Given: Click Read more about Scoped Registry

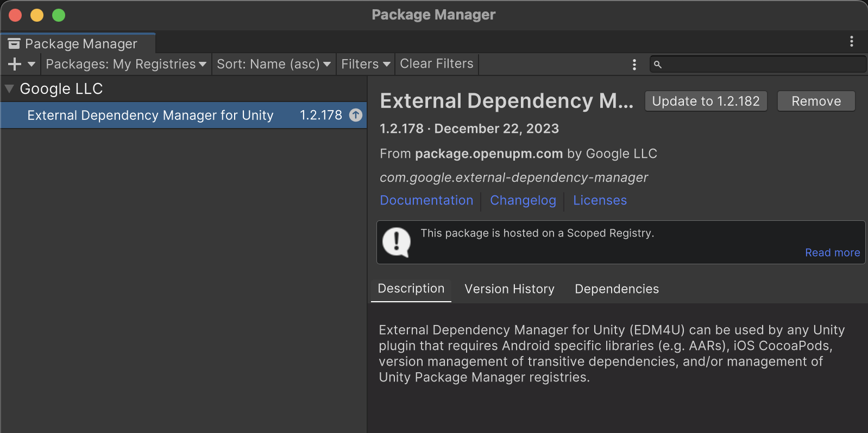Looking at the screenshot, I should pos(832,252).
